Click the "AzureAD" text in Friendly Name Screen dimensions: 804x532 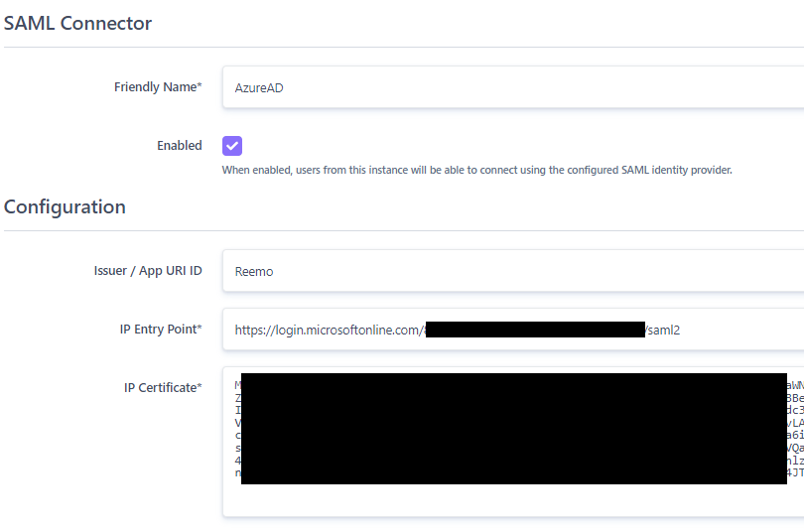pos(259,88)
